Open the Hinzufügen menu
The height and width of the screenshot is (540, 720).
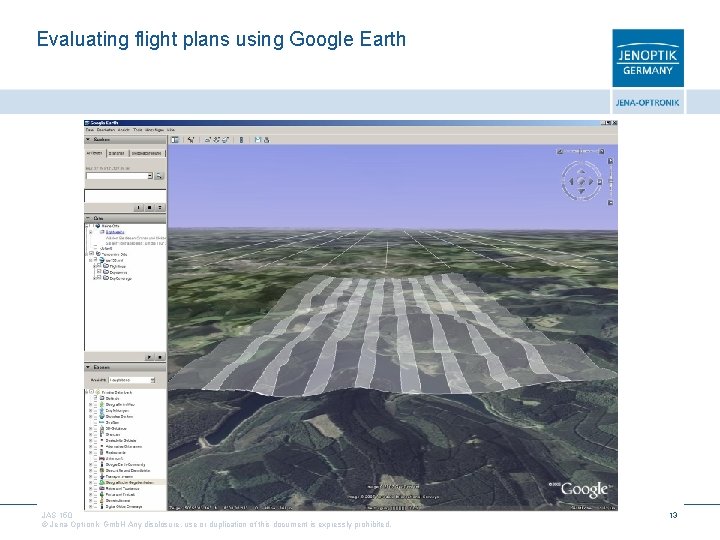154,130
